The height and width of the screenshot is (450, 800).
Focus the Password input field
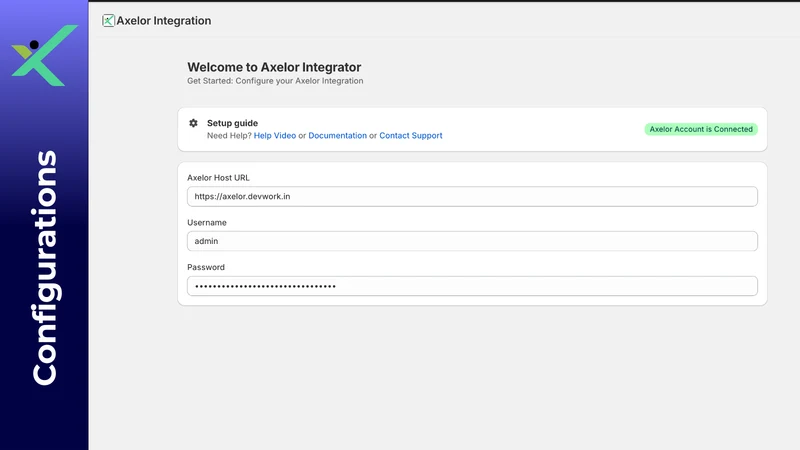click(x=472, y=286)
